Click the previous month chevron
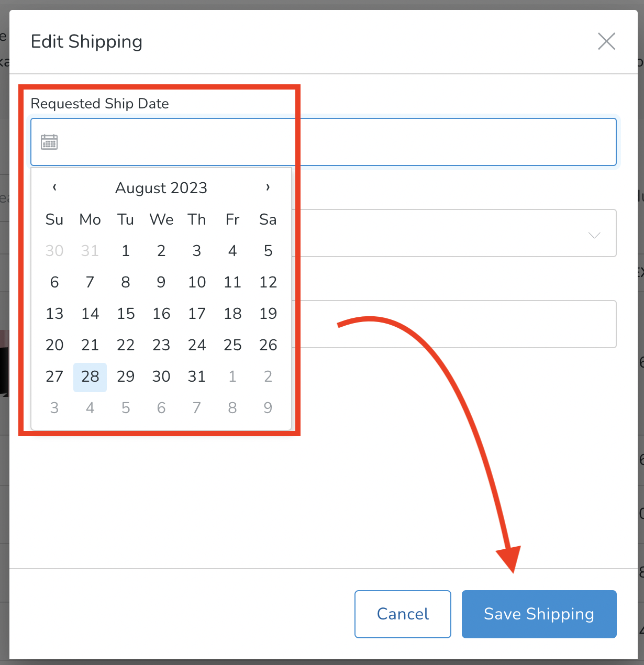Image resolution: width=644 pixels, height=665 pixels. point(54,187)
